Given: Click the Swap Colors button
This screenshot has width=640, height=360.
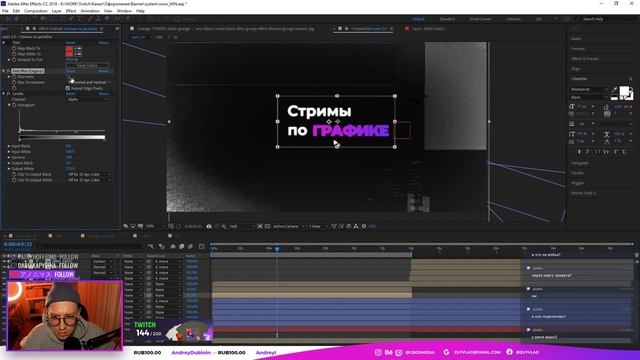Looking at the screenshot, I should click(87, 65).
